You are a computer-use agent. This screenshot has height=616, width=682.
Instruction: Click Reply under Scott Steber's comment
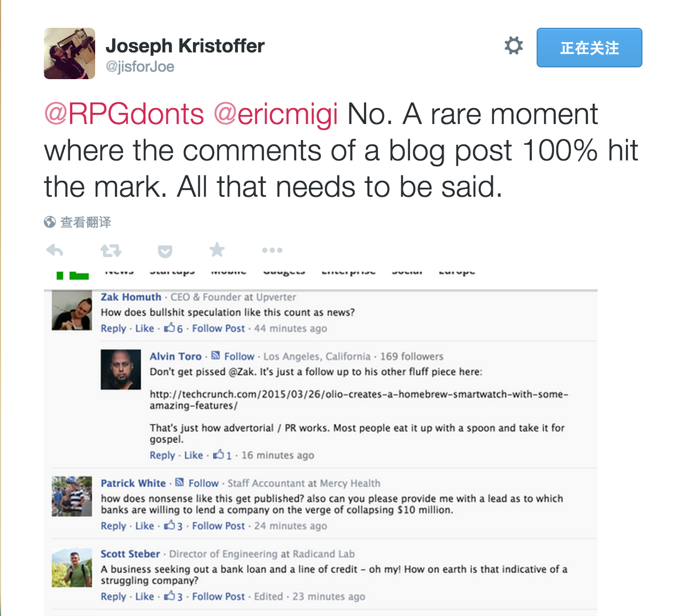coord(113,597)
